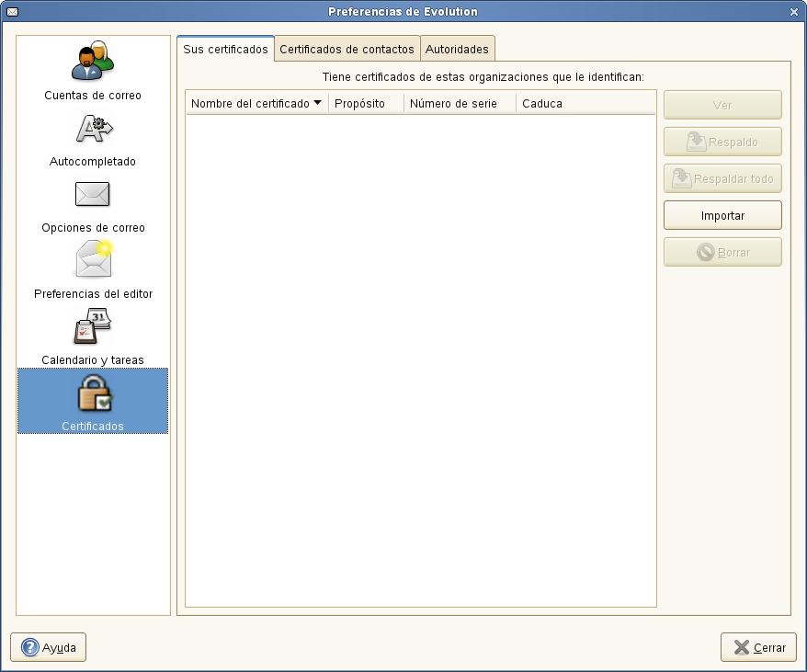Sort by Número de serie column
The height and width of the screenshot is (672, 807).
click(x=460, y=103)
